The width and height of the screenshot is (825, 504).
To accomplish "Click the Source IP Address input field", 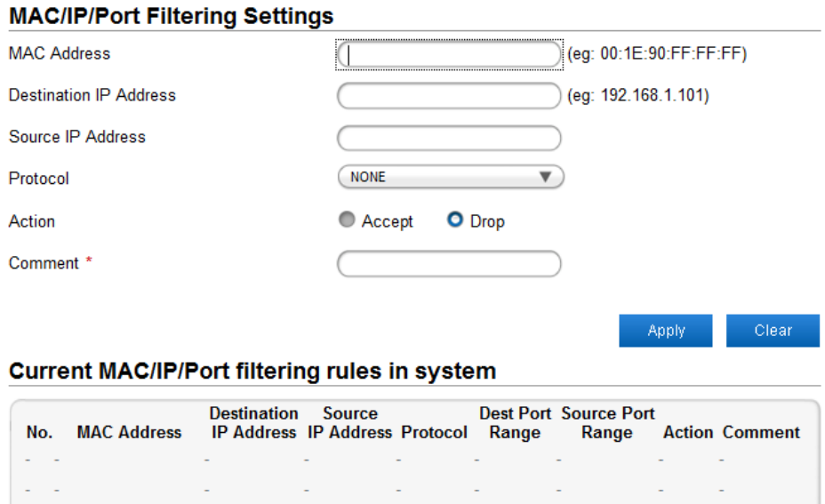I will [x=449, y=138].
